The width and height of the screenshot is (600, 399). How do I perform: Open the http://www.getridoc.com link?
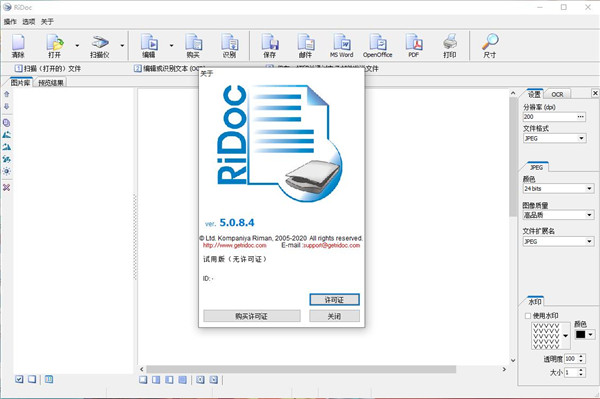235,245
